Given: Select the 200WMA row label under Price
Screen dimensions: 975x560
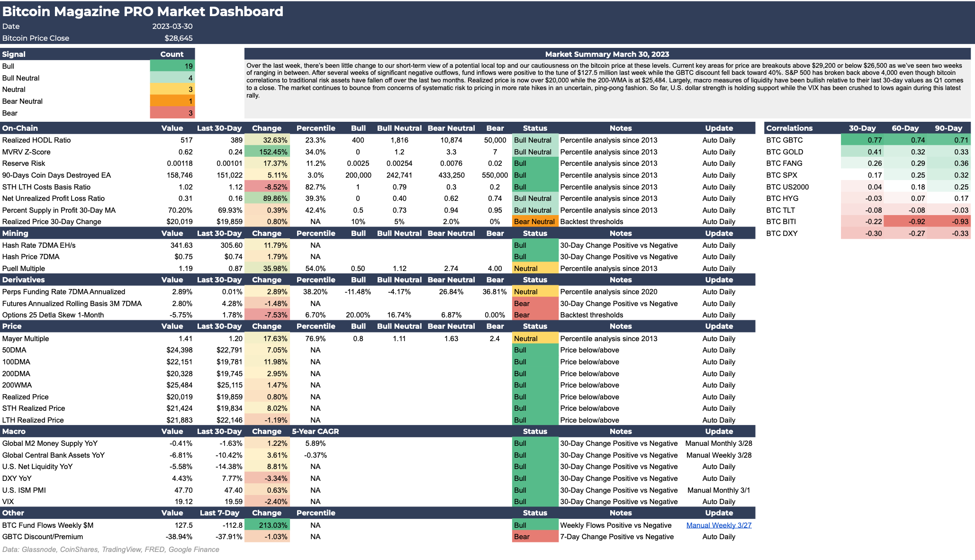Looking at the screenshot, I should tap(16, 385).
